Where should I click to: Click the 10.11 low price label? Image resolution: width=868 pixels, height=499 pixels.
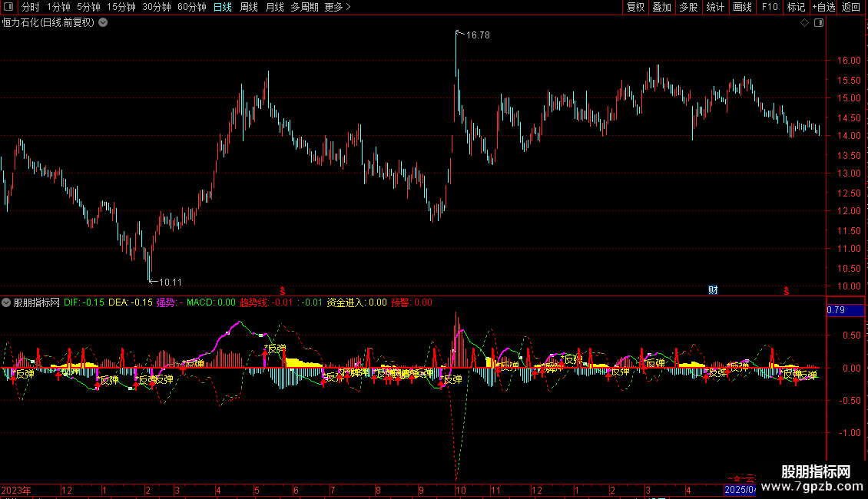click(171, 283)
